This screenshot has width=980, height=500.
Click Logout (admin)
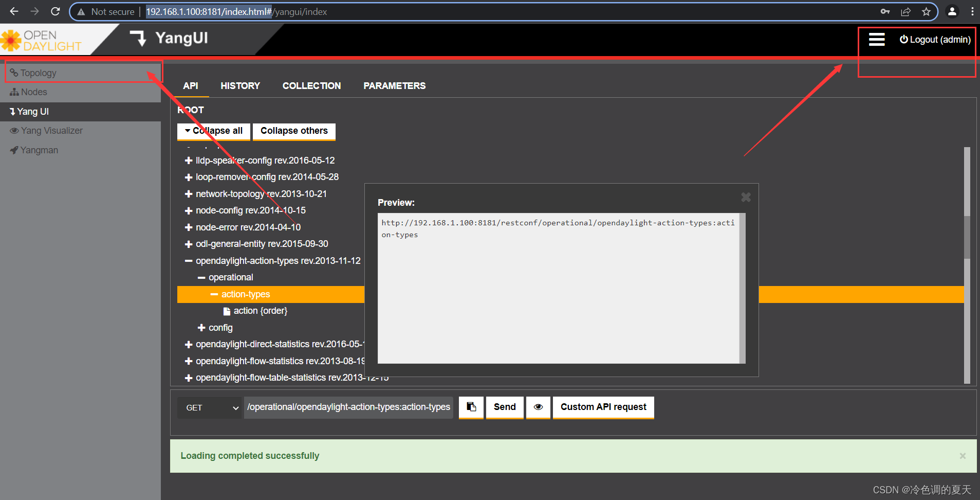pos(935,40)
